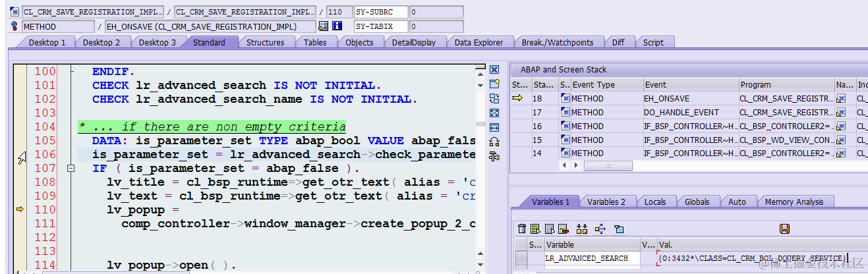The height and width of the screenshot is (274, 868).
Task: Click the stack table left scroll arrow
Action: [x=564, y=165]
